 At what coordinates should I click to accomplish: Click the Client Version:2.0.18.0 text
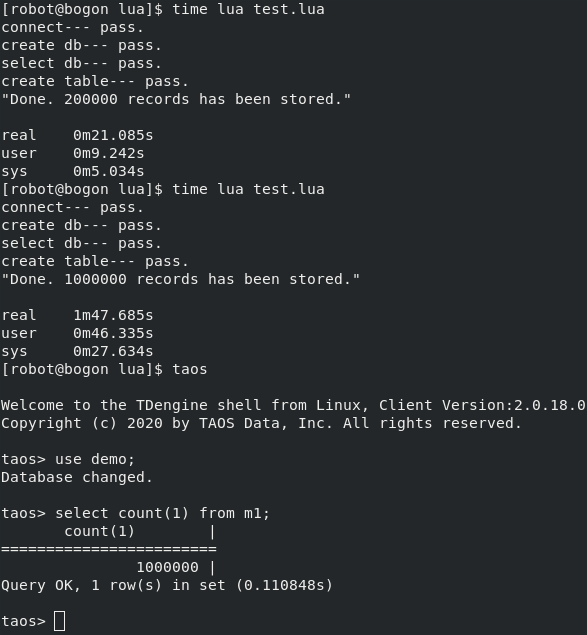[x=482, y=405]
